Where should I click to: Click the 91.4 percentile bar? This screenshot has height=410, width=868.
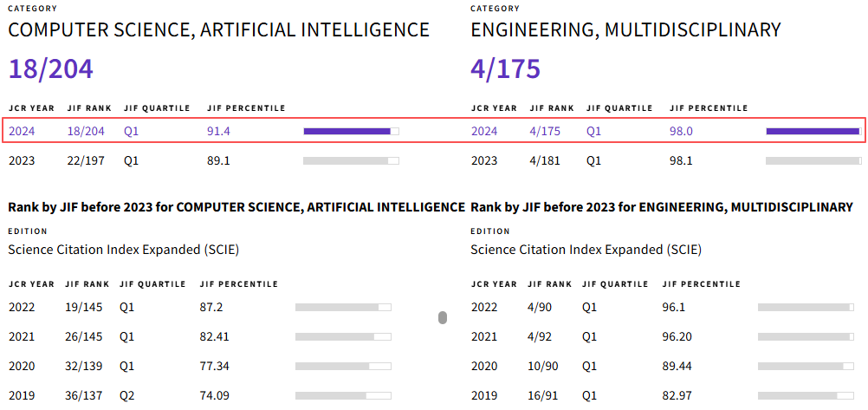pyautogui.click(x=351, y=132)
